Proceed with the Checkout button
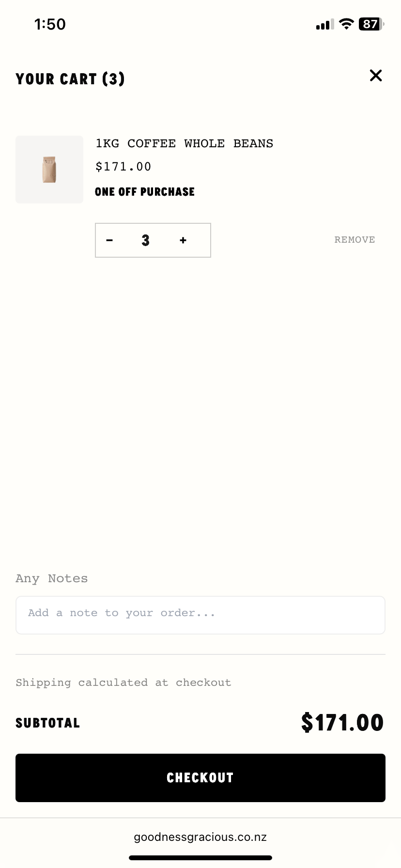 (x=200, y=778)
